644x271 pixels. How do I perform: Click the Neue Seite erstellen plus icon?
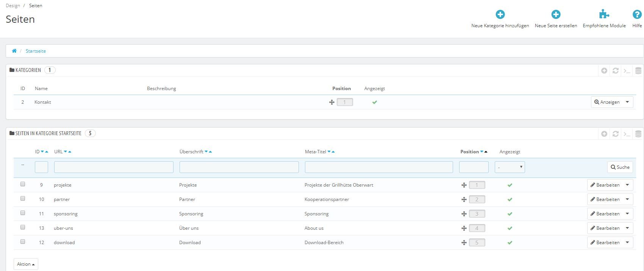point(556,14)
